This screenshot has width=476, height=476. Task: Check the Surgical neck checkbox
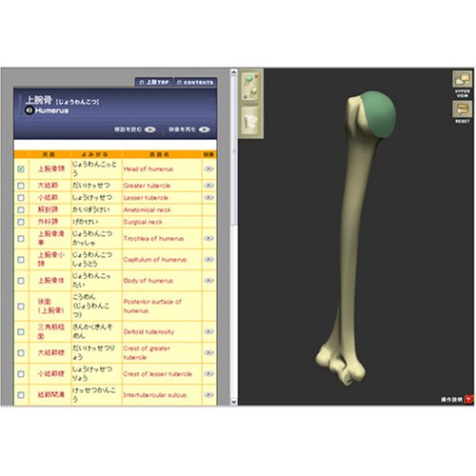[21, 222]
